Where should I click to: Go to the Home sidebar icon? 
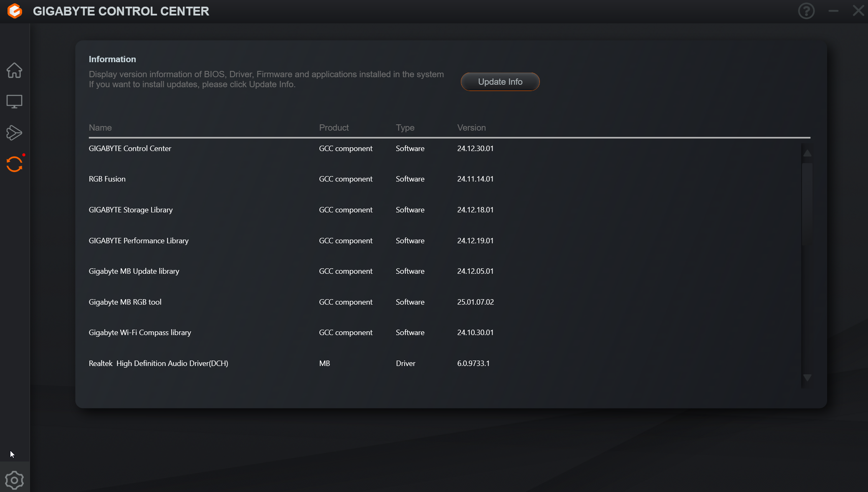[x=14, y=70]
